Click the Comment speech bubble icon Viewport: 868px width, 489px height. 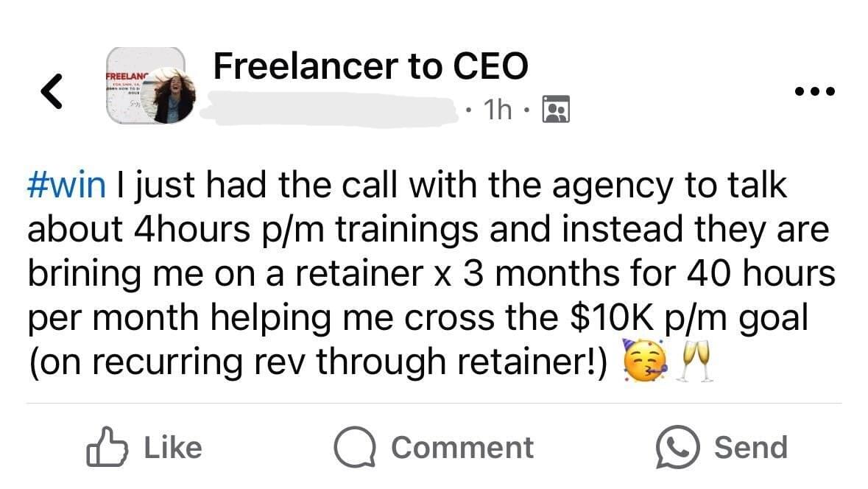click(x=353, y=448)
